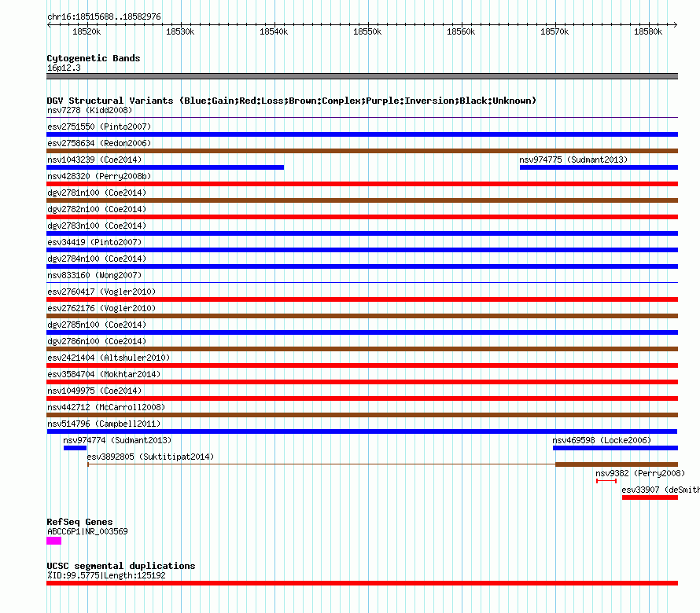Select nsv1049975 (Coe2014) red bar
The image size is (700, 613).
(x=362, y=398)
